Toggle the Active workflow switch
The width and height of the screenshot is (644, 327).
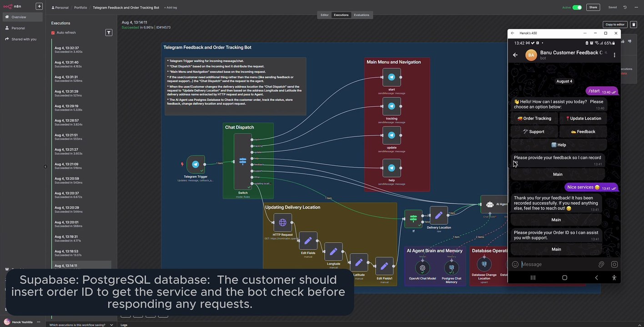[x=577, y=7]
